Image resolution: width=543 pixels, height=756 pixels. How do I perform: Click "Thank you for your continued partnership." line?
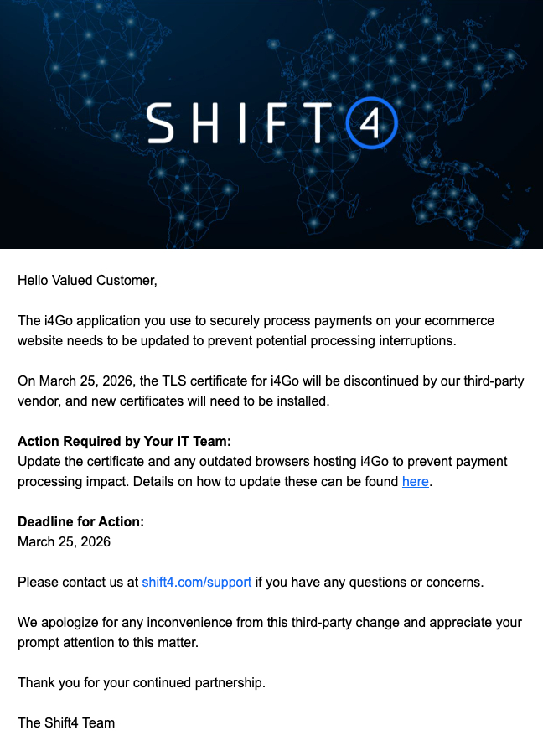(x=142, y=682)
